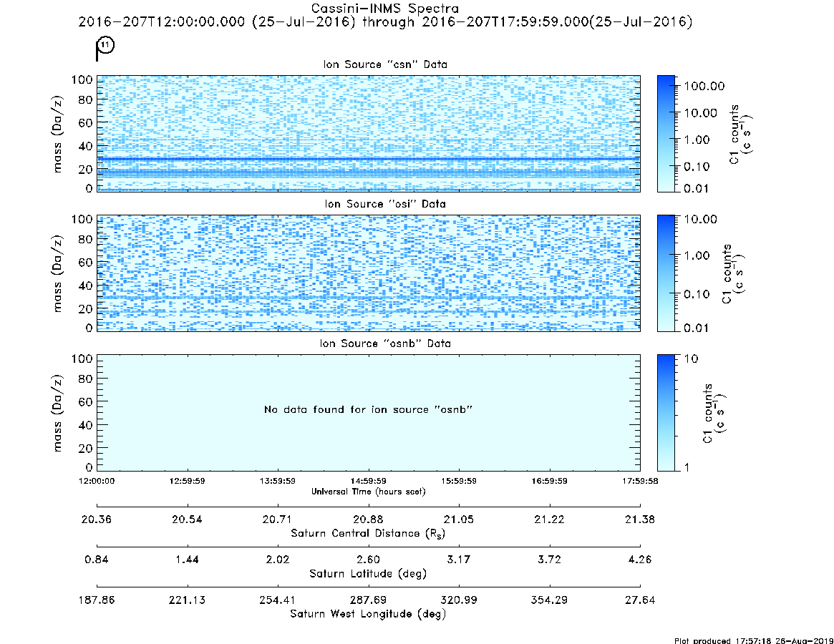The width and height of the screenshot is (834, 644).
Task: Click the Saturn West Longitude axis label
Action: click(368, 614)
